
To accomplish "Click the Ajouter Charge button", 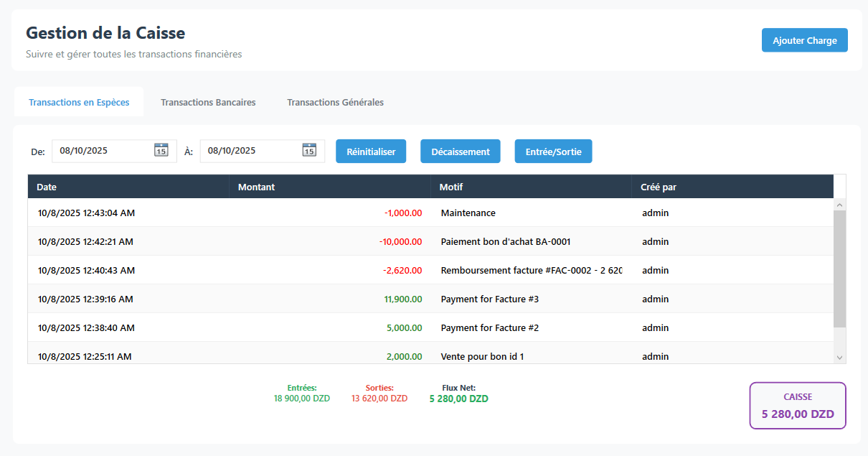I will click(804, 39).
